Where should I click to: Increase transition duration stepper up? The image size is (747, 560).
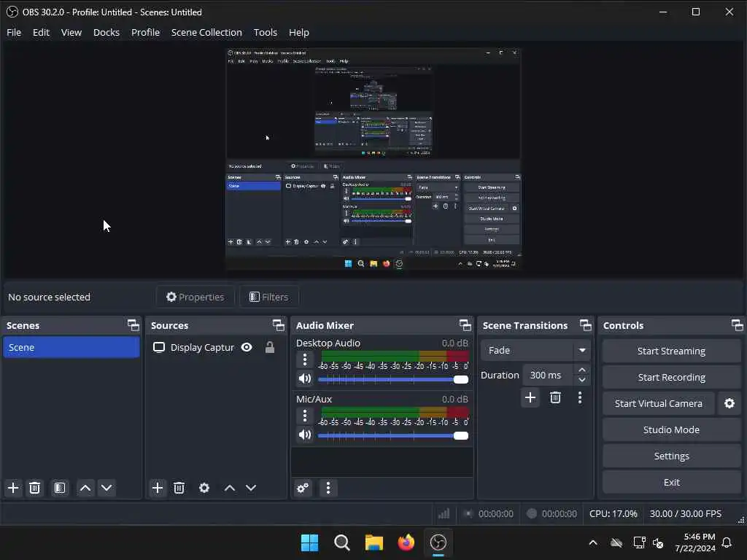(x=582, y=370)
